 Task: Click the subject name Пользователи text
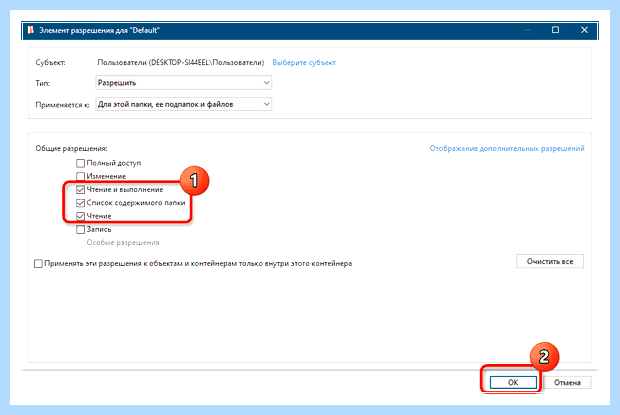tap(181, 62)
